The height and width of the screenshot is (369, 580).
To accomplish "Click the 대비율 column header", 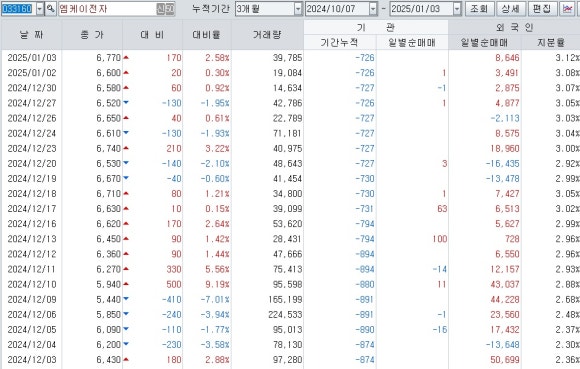I will tap(206, 34).
